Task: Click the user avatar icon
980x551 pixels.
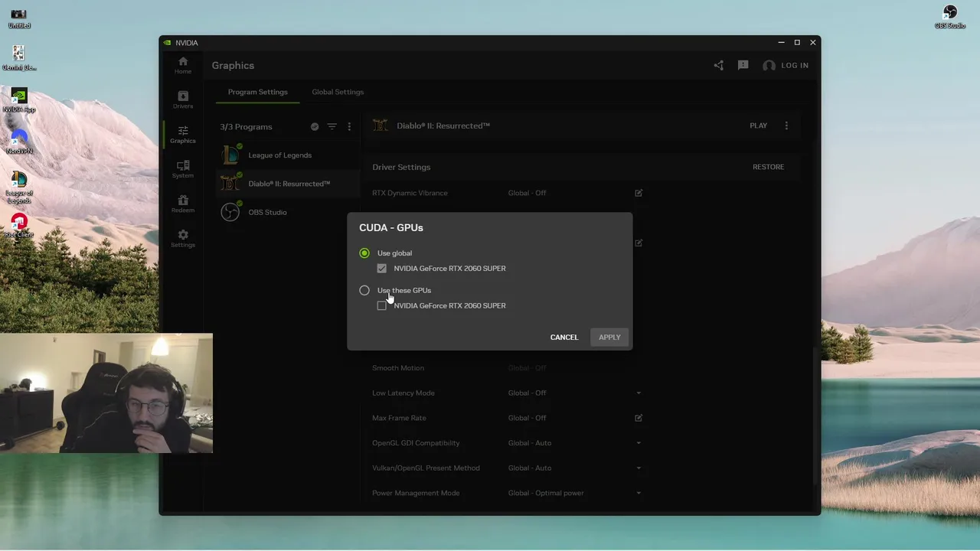Action: coord(769,66)
